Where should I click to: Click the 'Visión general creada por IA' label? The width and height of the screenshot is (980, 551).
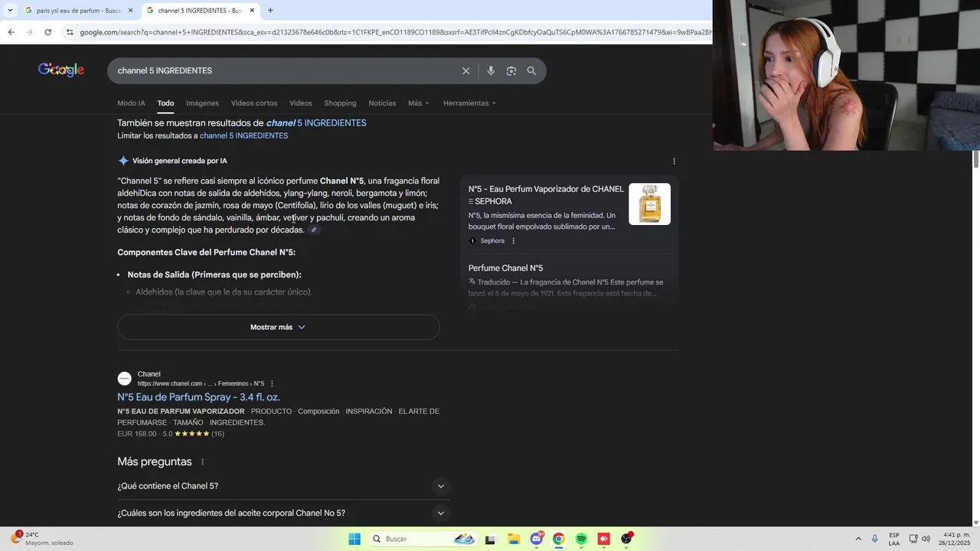179,161
